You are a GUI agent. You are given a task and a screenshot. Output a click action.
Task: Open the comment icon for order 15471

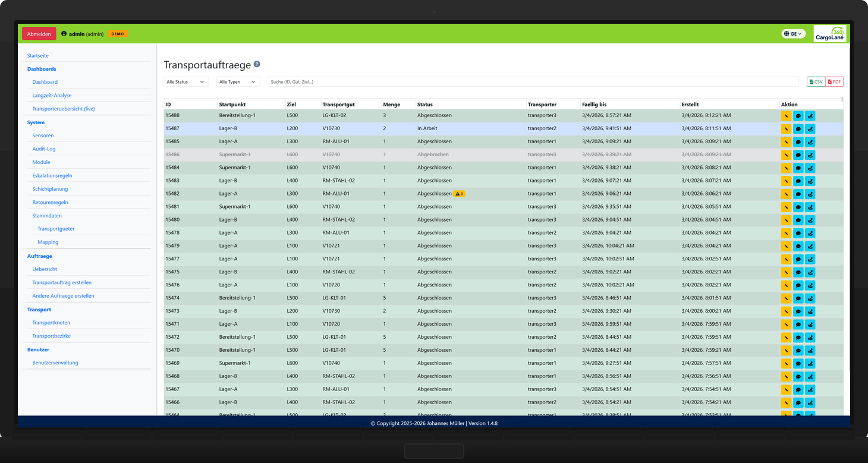798,325
